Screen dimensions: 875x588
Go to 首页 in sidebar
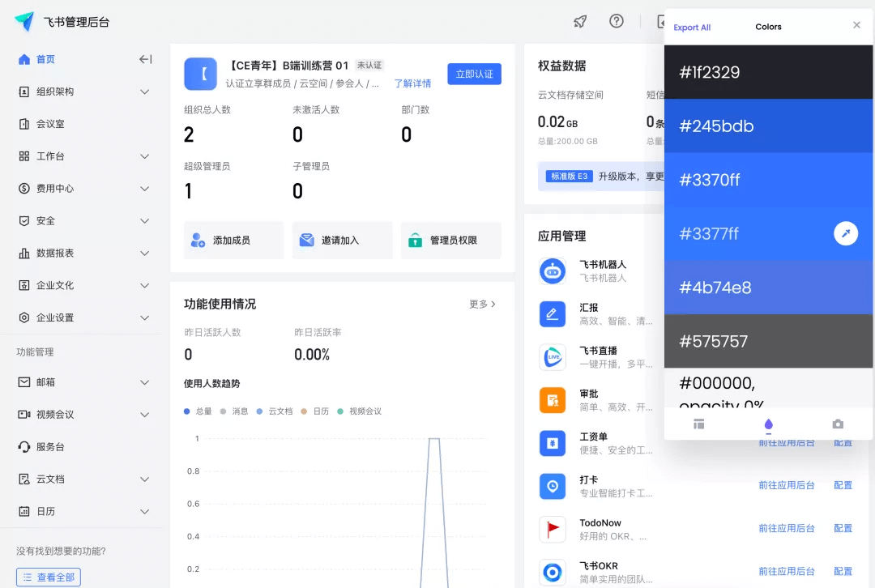point(45,59)
